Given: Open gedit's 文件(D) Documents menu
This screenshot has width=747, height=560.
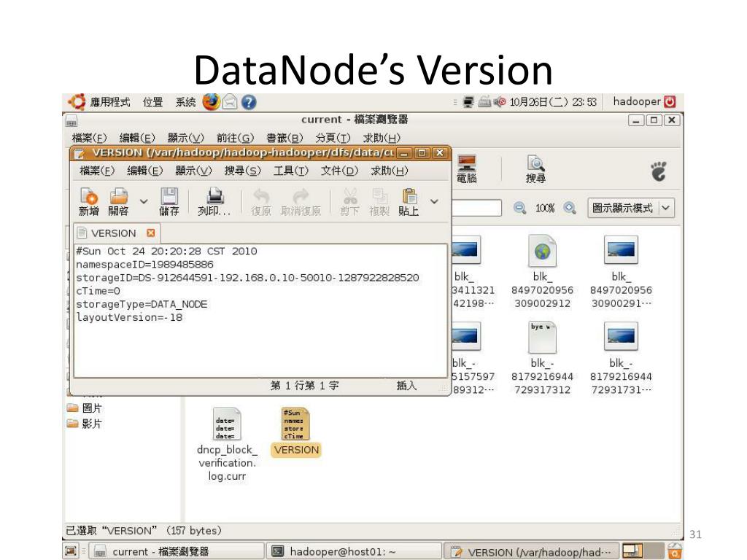Looking at the screenshot, I should coord(339,171).
